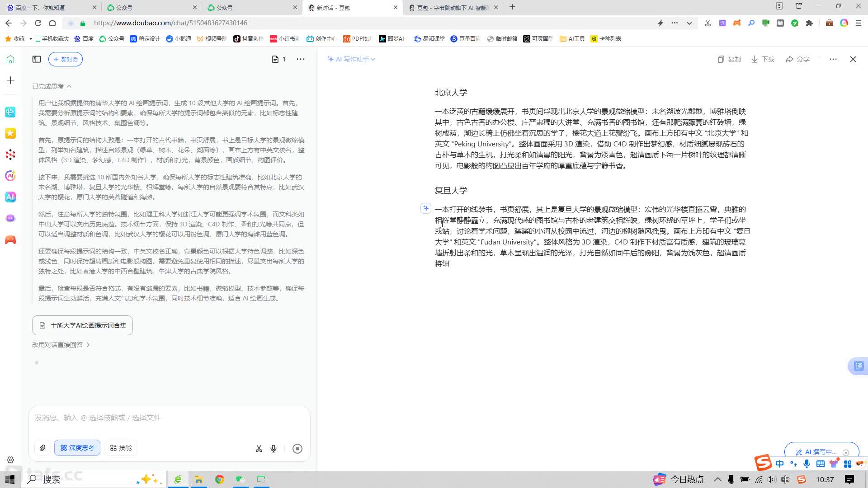Click the 复制 copy button
Image resolution: width=868 pixels, height=488 pixels.
tap(729, 59)
